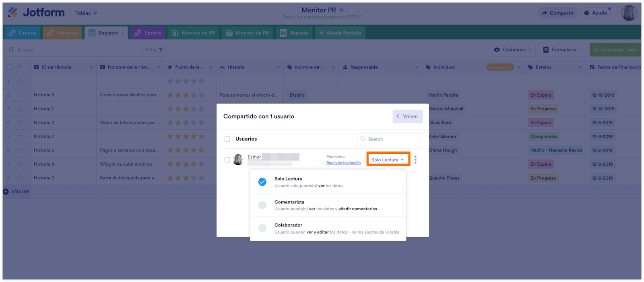Click the Diseño tag in Historia 6 row
644x282 pixels.
pos(297,95)
